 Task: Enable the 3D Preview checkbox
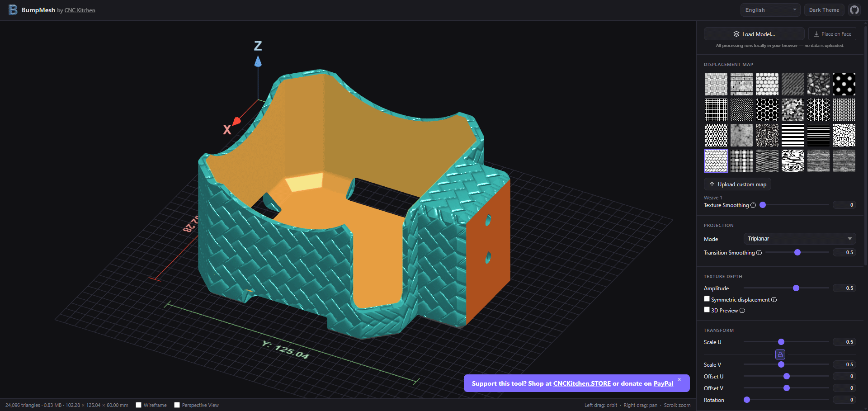(707, 310)
